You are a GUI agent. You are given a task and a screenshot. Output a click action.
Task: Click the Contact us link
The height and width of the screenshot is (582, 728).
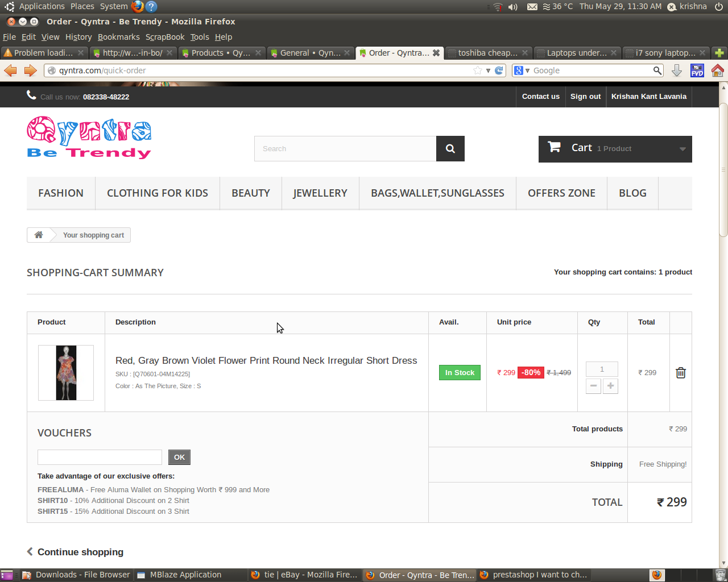[541, 97]
